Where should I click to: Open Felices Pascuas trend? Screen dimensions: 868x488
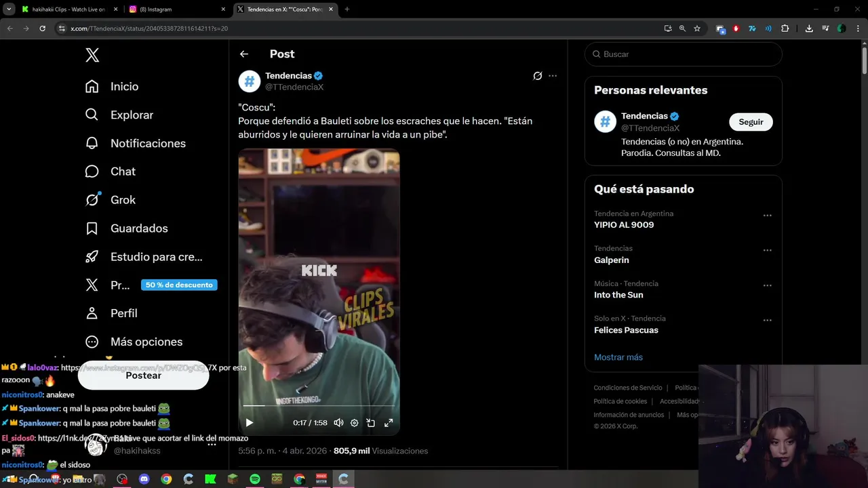(x=626, y=330)
